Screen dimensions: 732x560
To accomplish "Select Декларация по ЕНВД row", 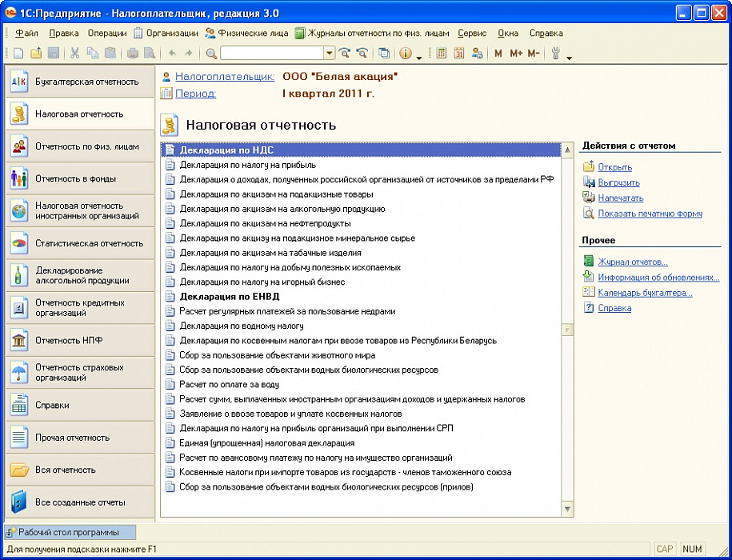I will 360,297.
